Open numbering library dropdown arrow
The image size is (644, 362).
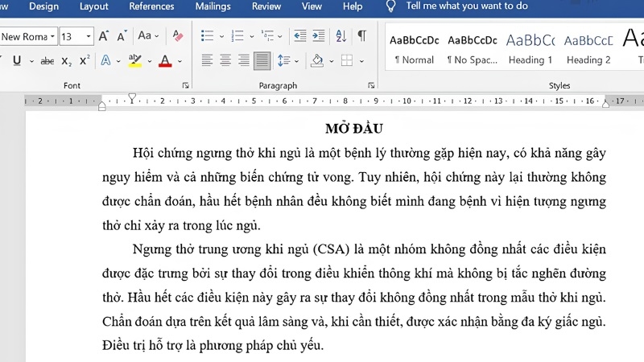pos(252,36)
